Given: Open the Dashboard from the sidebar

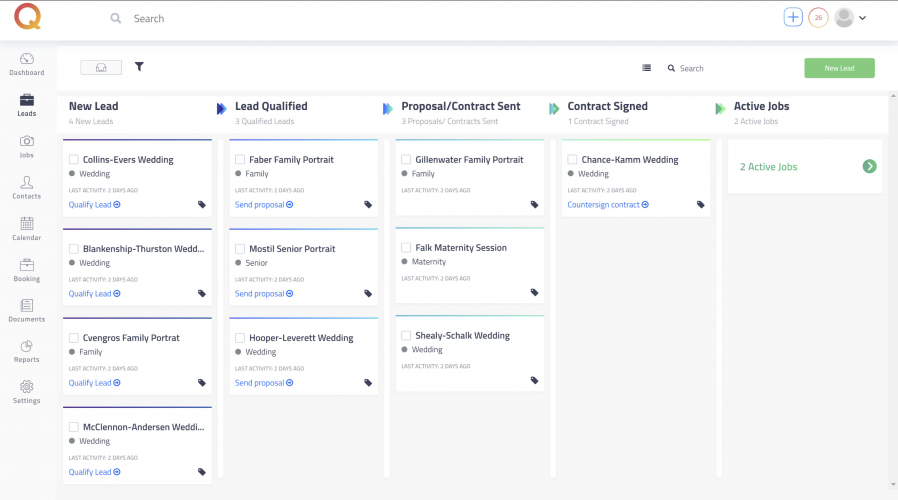Looking at the screenshot, I should (26, 64).
